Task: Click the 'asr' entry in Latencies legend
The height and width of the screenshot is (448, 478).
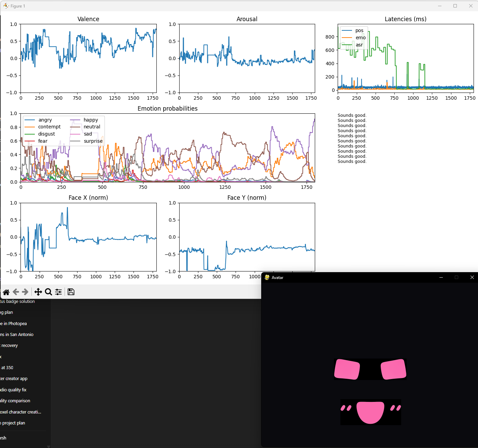Action: pyautogui.click(x=359, y=45)
